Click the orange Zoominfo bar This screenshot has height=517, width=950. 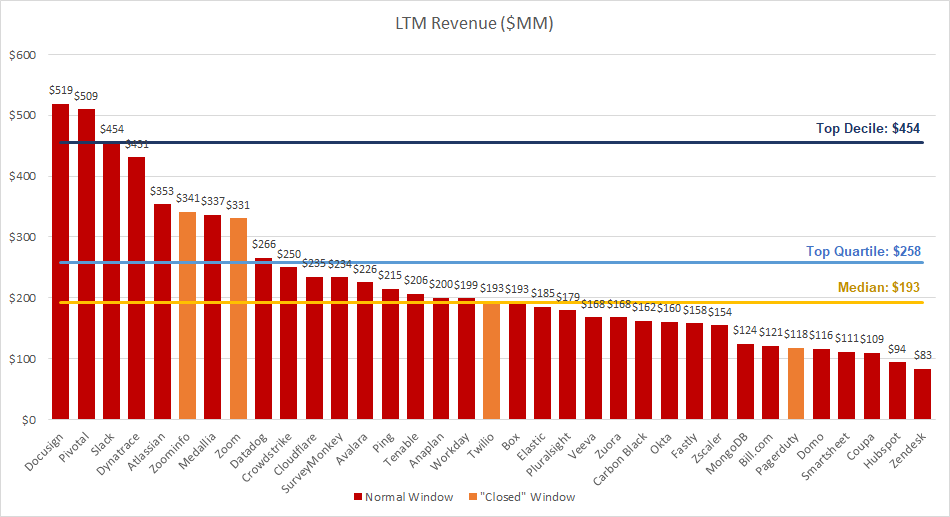click(x=187, y=315)
